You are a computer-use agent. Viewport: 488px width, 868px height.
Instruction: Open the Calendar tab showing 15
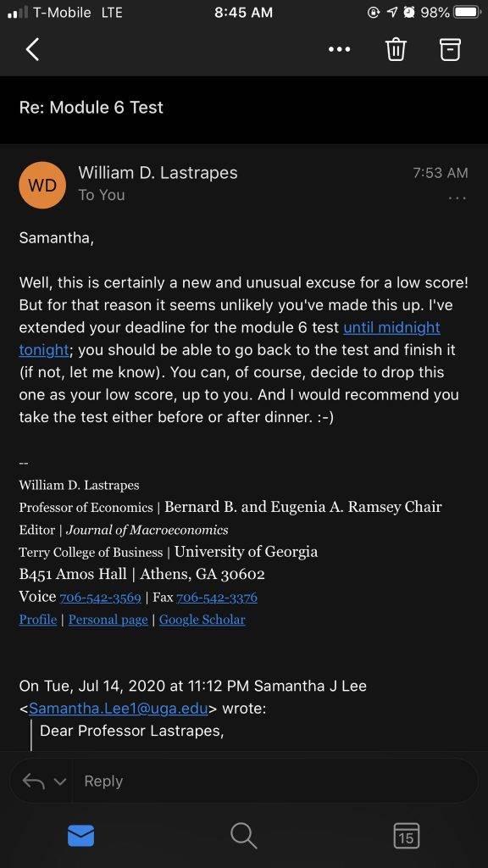(x=406, y=835)
